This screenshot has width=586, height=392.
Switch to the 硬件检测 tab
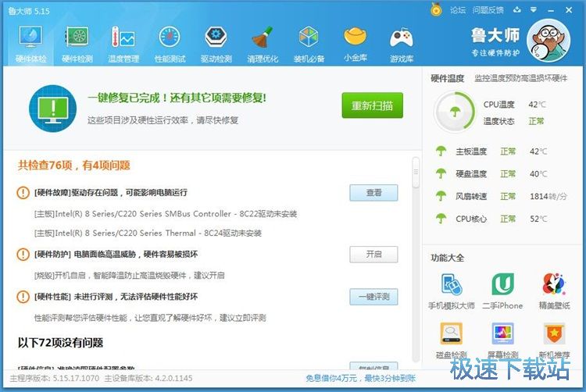[77, 43]
